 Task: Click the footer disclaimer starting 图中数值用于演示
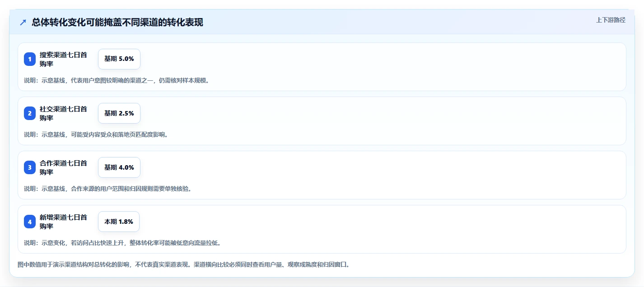[x=183, y=264]
